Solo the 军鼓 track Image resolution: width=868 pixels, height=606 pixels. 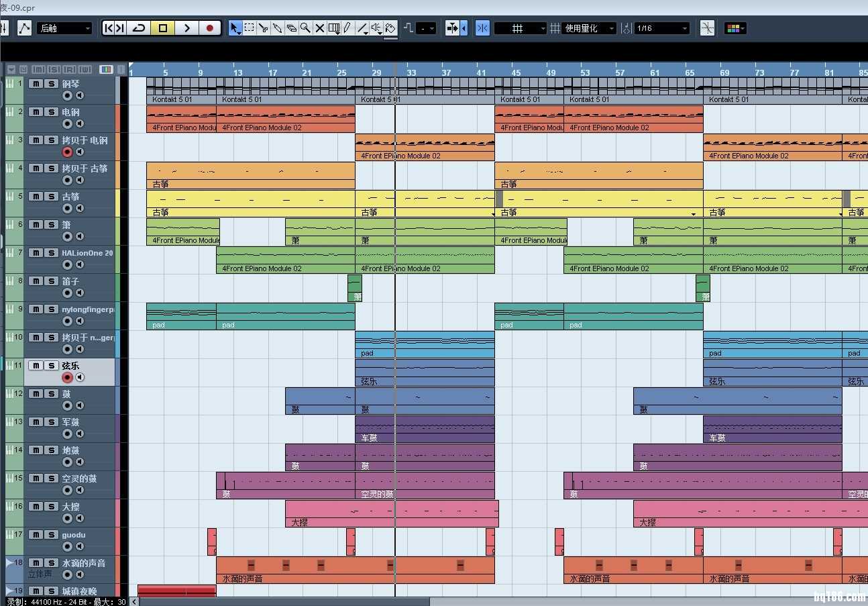52,422
